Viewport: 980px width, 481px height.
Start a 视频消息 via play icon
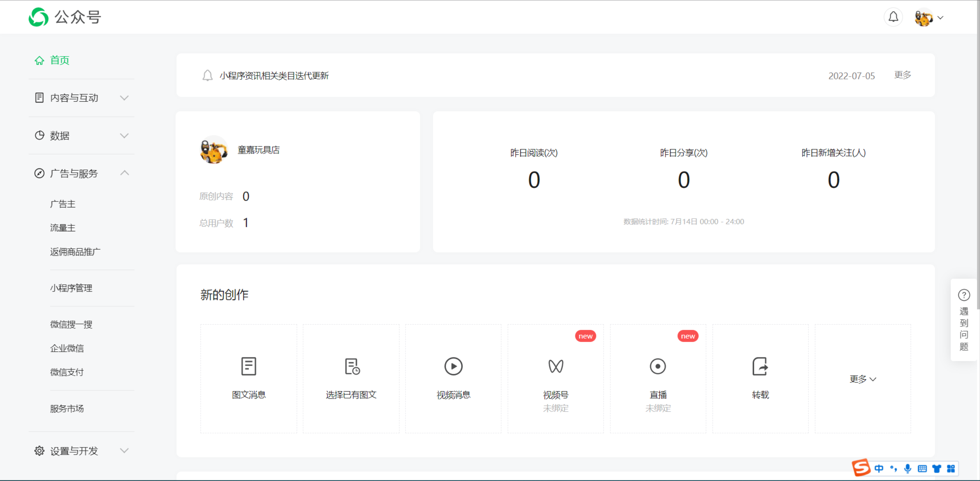[453, 366]
